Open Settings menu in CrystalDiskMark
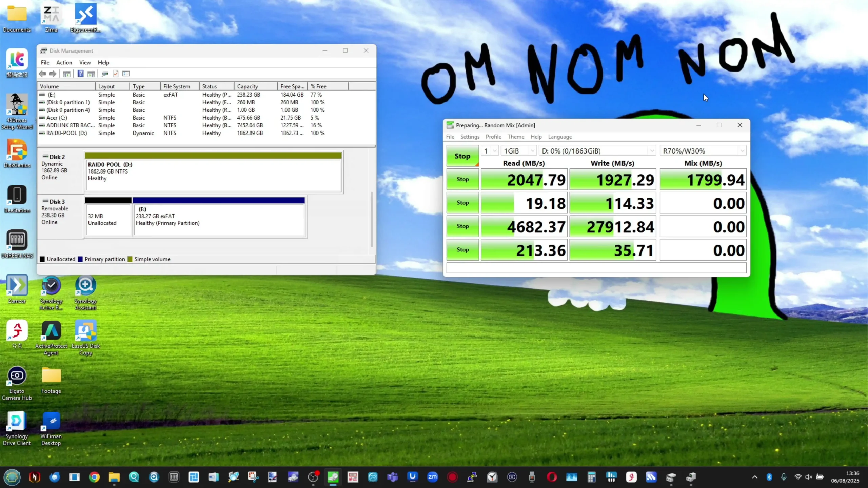This screenshot has width=868, height=488. [x=470, y=137]
